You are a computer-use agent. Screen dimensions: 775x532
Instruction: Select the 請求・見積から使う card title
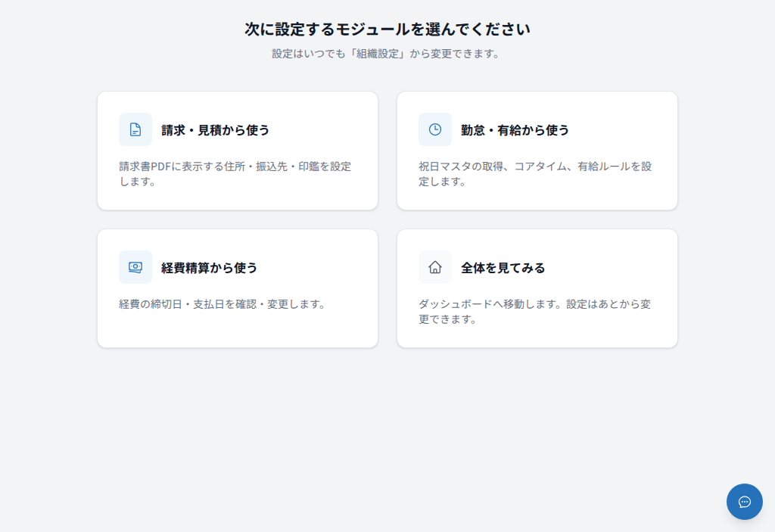[216, 130]
